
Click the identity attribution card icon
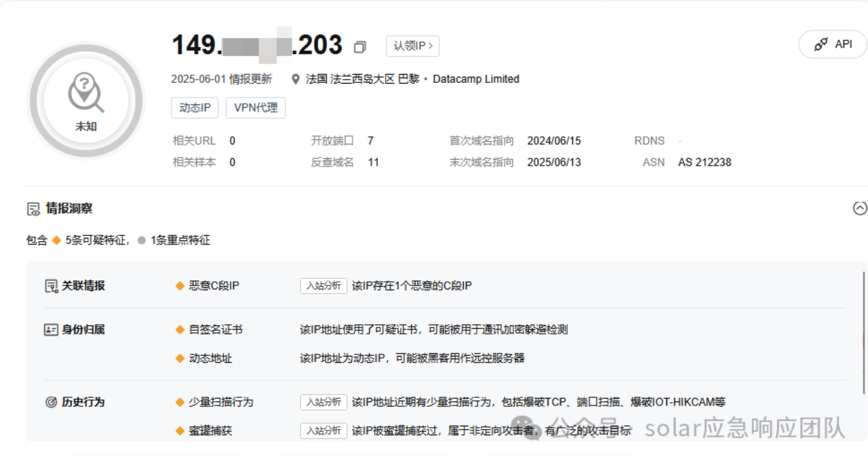tap(51, 330)
